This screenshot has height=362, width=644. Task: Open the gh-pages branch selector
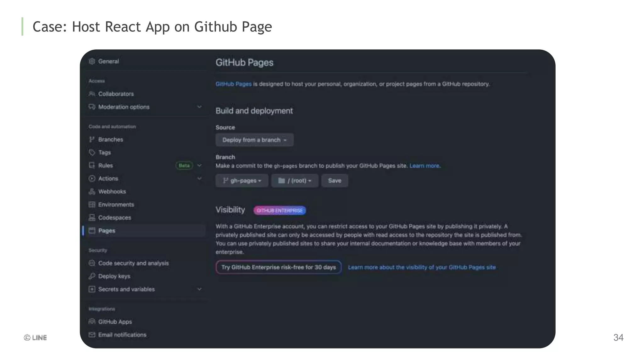click(242, 181)
